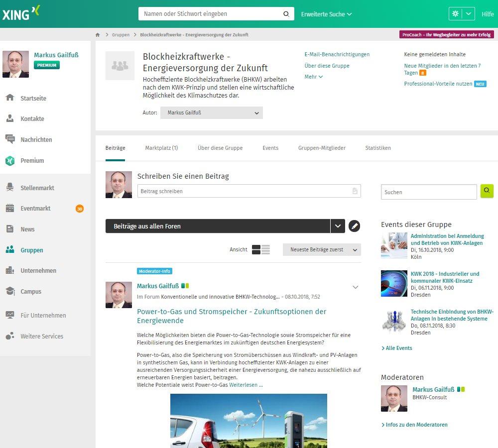This screenshot has width=498, height=448.
Task: Open Neue Mitglieder in den letzten 7 Tagen
Action: click(442, 69)
